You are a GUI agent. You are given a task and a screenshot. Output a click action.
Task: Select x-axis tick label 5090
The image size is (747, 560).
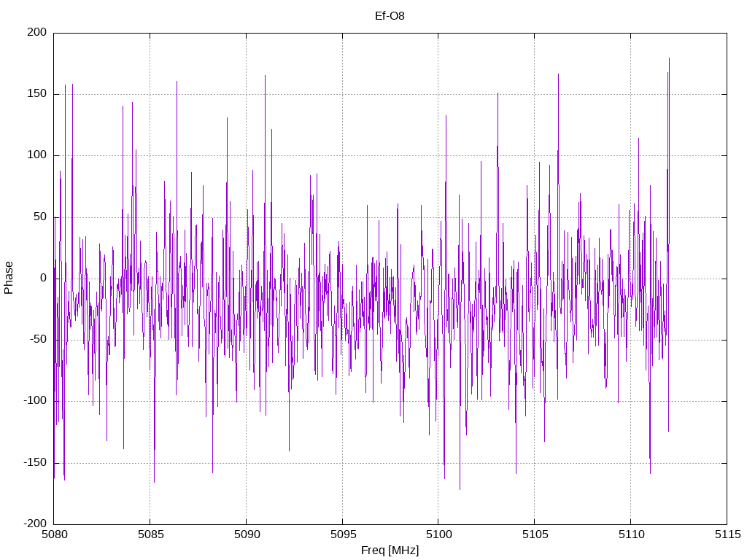[247, 534]
